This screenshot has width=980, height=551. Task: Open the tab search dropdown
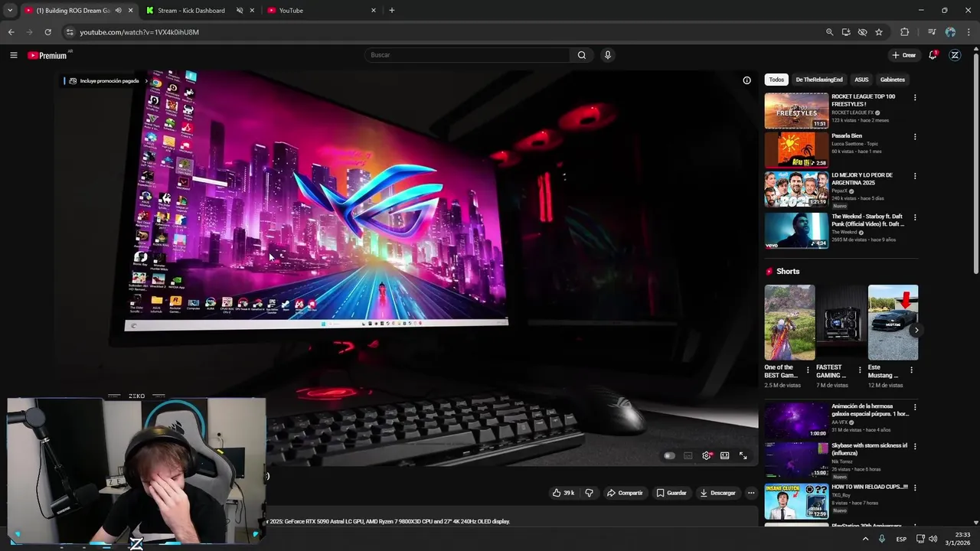tap(10, 11)
